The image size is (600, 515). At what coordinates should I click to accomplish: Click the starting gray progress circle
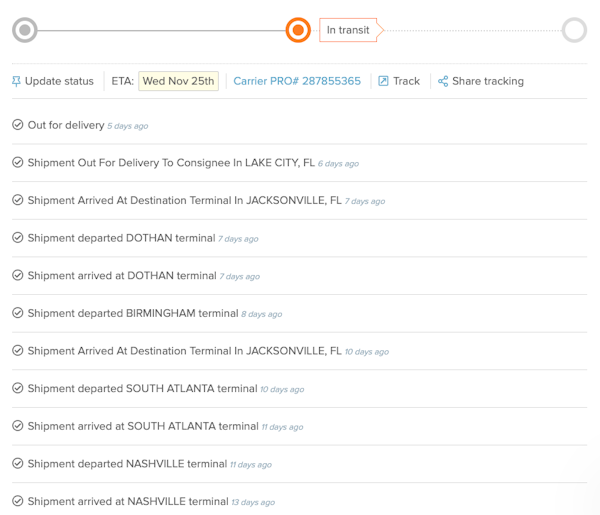25,30
